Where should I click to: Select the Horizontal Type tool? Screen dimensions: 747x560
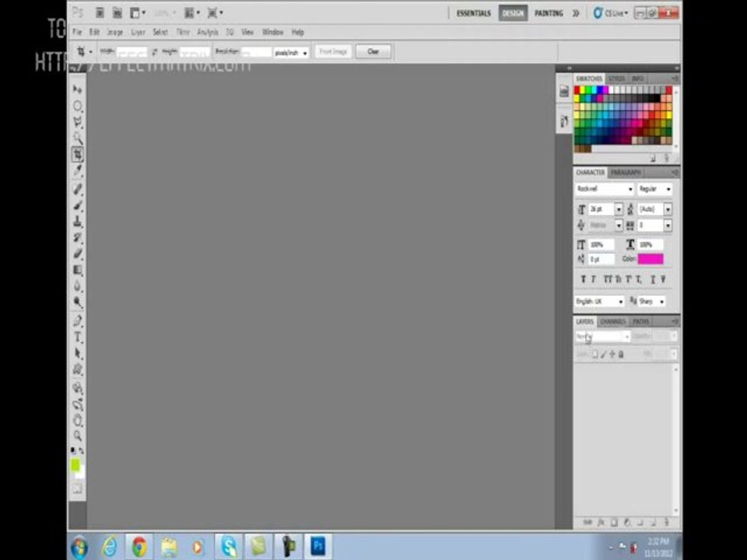[x=78, y=337]
